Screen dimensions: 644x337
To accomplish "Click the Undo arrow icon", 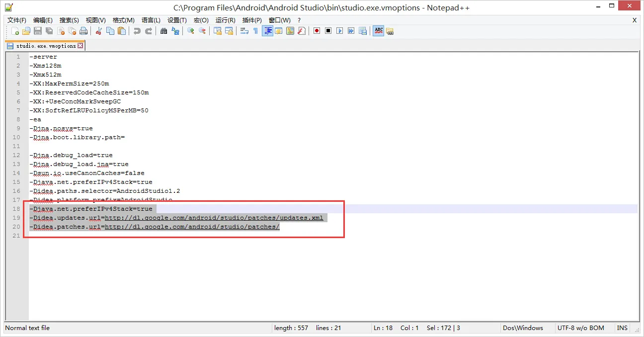I will point(137,31).
